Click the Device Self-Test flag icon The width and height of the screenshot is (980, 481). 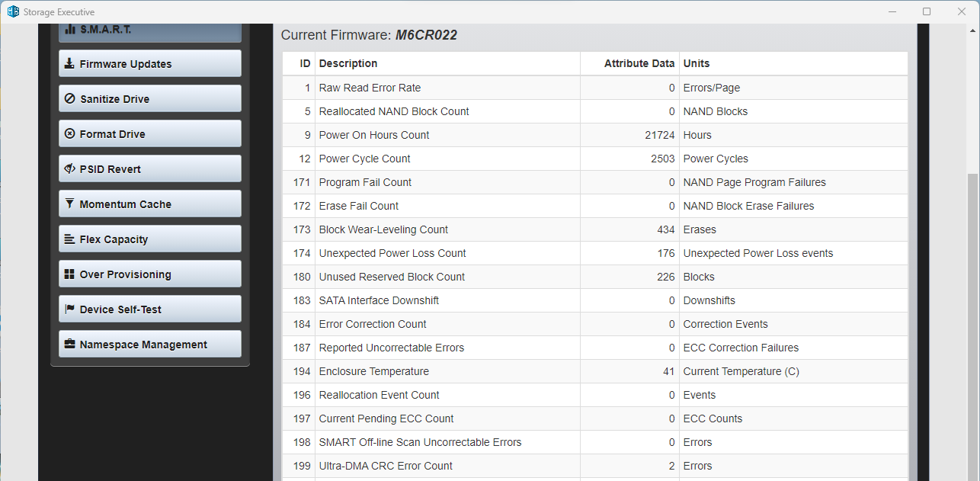70,309
